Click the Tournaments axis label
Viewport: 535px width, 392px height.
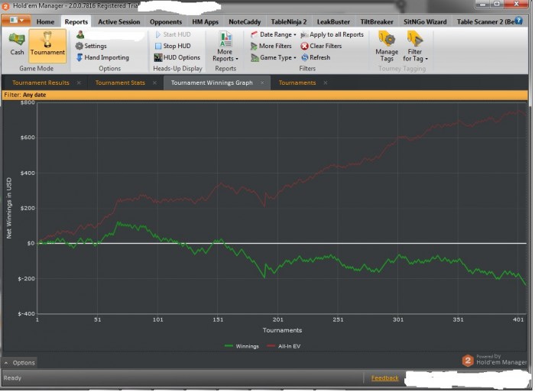282,330
